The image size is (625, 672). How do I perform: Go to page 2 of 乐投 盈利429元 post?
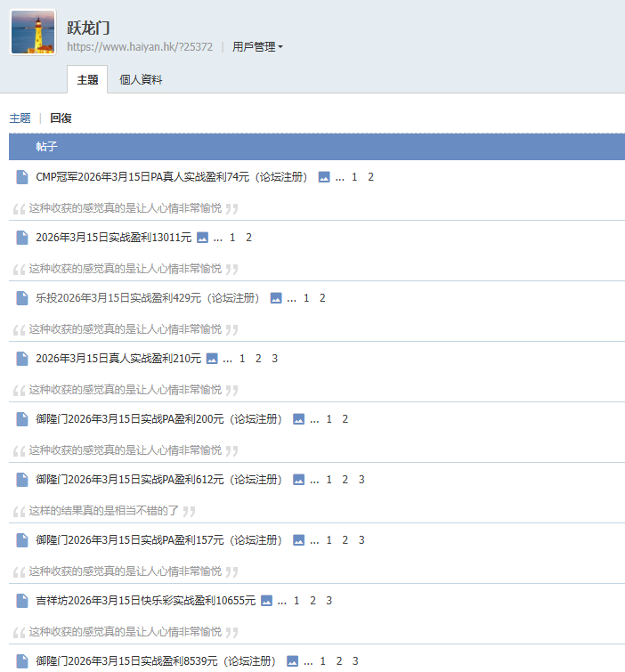(322, 298)
